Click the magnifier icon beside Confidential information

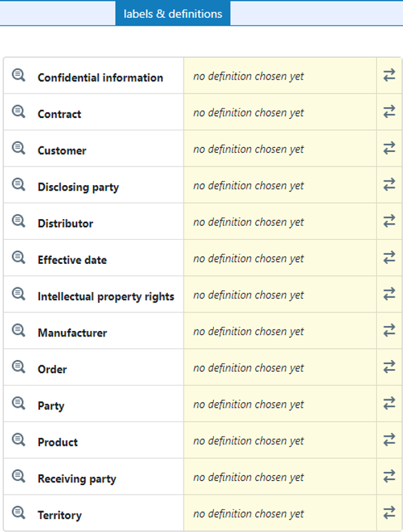tap(19, 75)
